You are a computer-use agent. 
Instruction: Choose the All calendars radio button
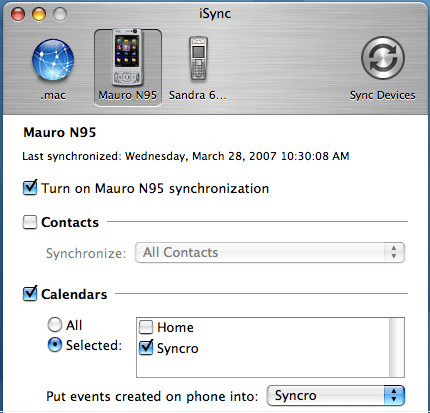[55, 325]
